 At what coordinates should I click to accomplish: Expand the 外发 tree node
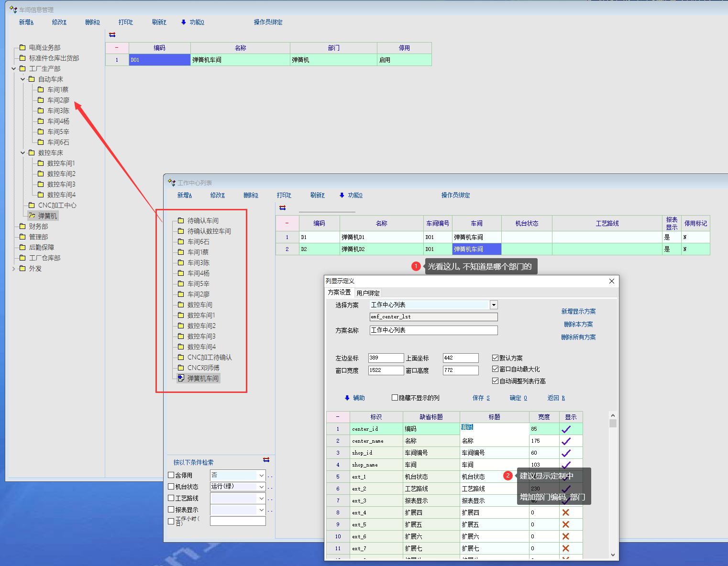(x=14, y=269)
